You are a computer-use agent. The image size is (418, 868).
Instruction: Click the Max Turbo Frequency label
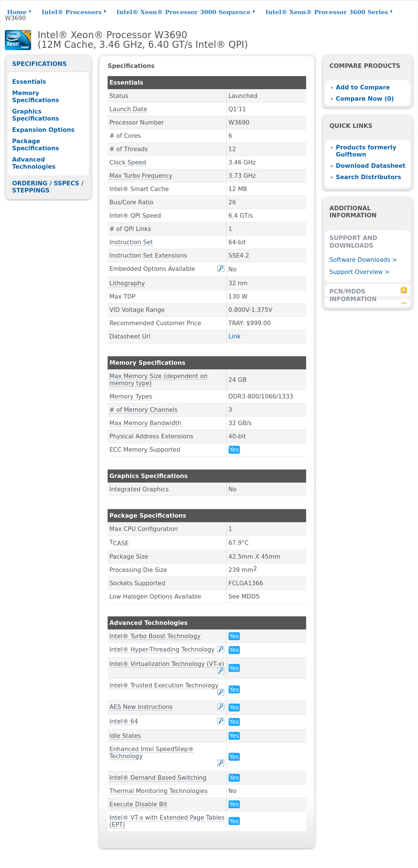point(140,175)
